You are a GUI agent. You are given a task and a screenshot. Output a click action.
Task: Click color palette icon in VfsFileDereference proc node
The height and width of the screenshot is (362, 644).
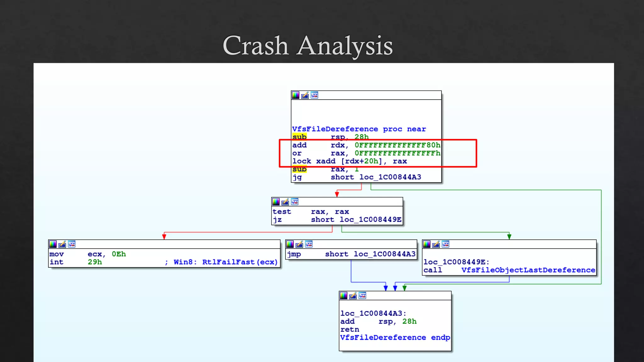296,95
